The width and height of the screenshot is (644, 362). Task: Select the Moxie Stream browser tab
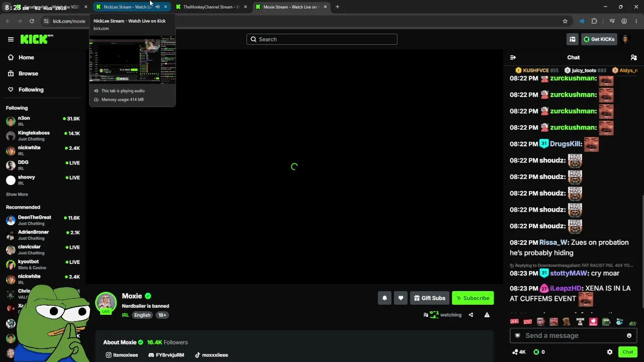pos(290,7)
